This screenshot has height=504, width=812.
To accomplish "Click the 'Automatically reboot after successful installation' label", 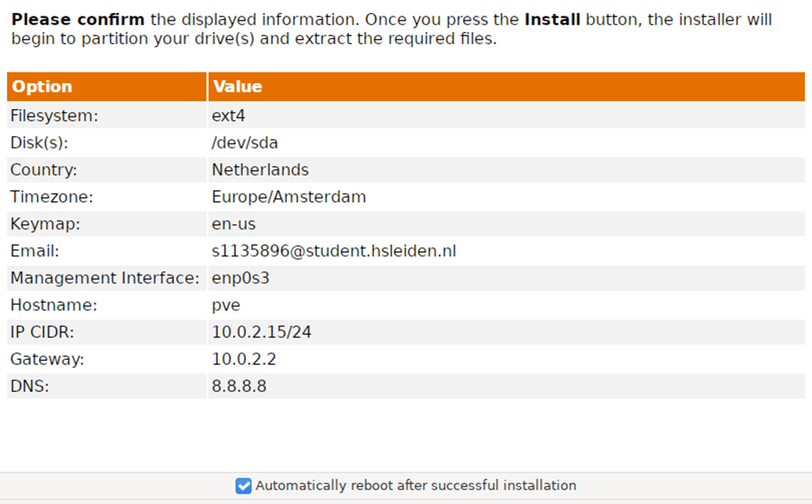I will tap(416, 486).
